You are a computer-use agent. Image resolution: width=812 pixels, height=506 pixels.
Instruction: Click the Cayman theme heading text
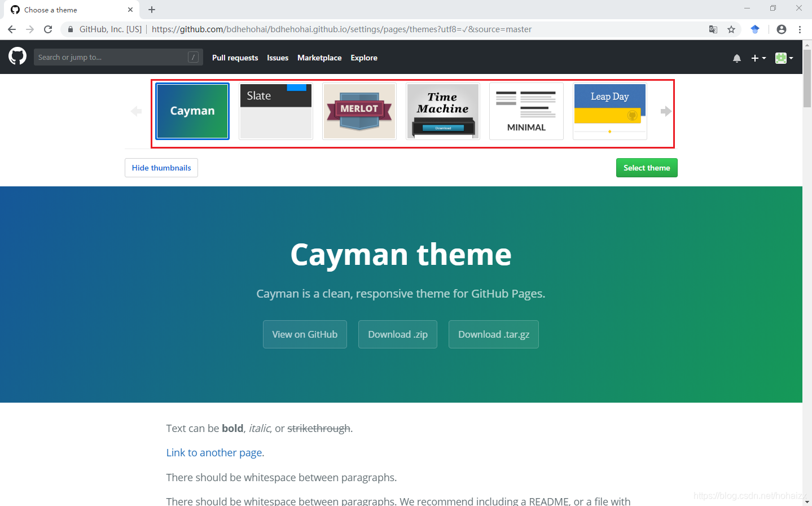pyautogui.click(x=401, y=255)
